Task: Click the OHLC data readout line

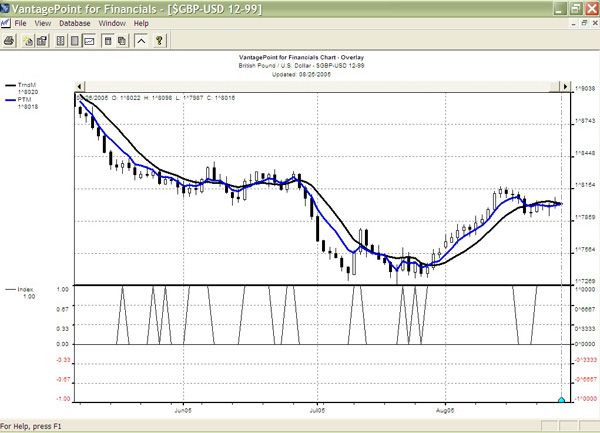Action: tap(156, 98)
